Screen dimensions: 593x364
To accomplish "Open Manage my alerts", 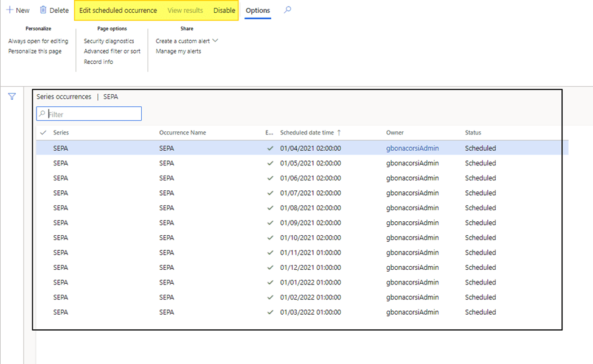I will point(178,52).
